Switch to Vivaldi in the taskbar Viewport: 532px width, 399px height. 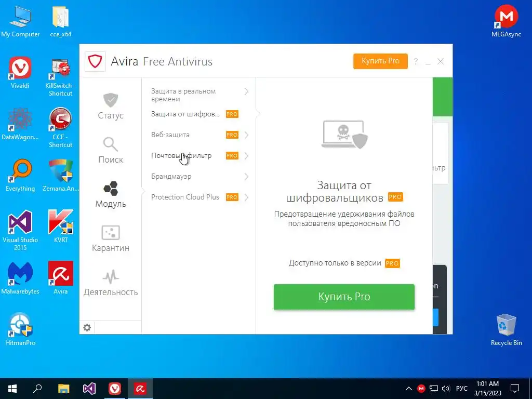tap(115, 389)
